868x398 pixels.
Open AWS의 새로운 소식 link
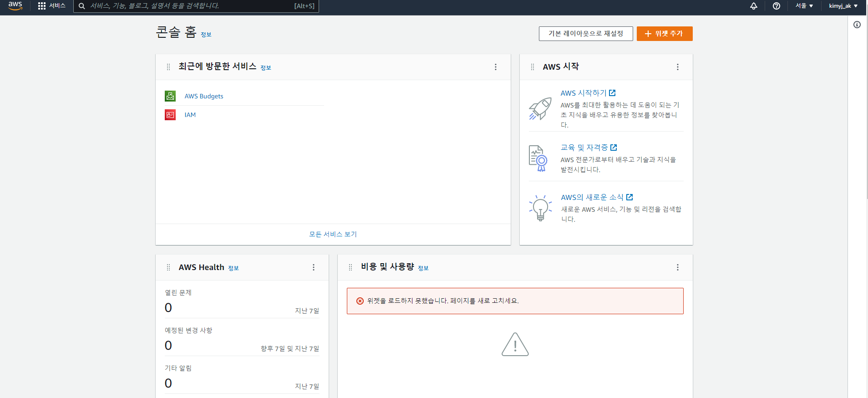pos(592,197)
